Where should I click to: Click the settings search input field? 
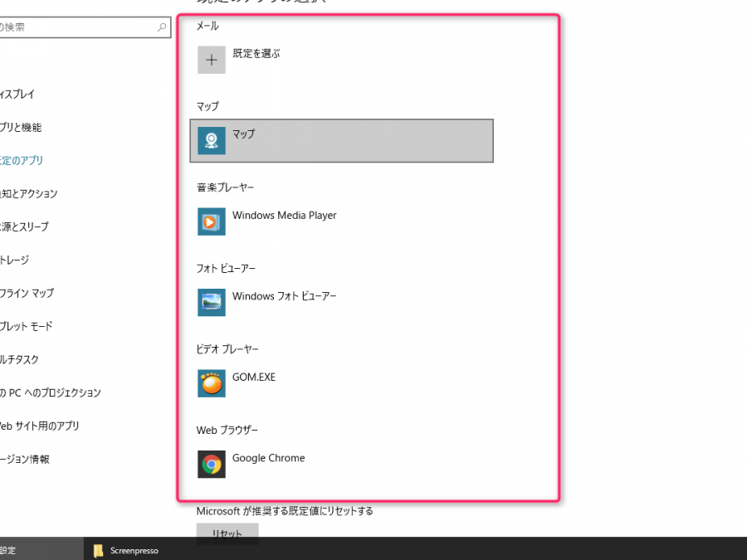75,27
